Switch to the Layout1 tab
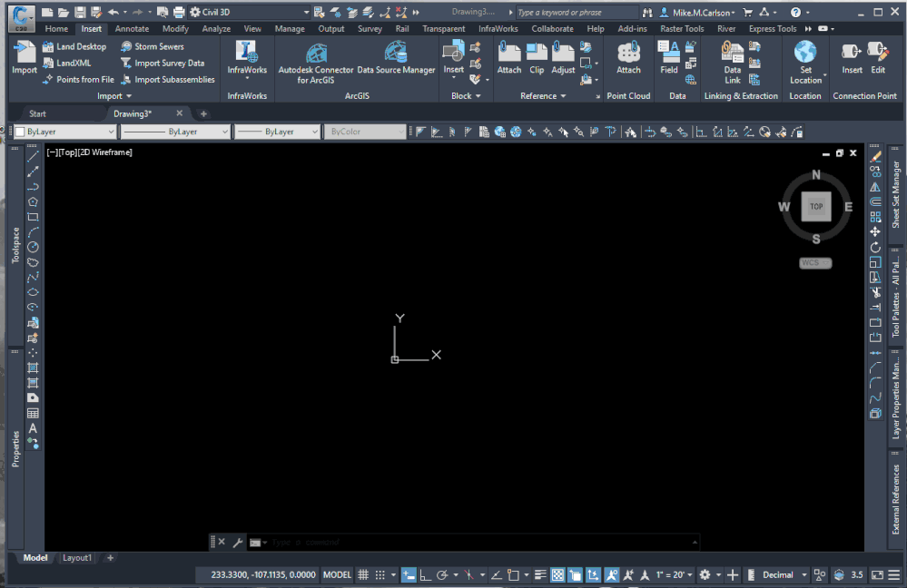 coord(76,558)
